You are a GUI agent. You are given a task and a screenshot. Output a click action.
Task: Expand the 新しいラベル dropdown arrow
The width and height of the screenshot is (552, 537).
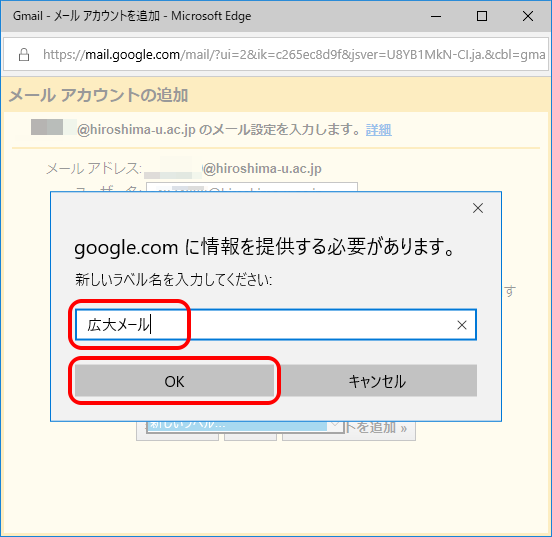click(x=335, y=426)
